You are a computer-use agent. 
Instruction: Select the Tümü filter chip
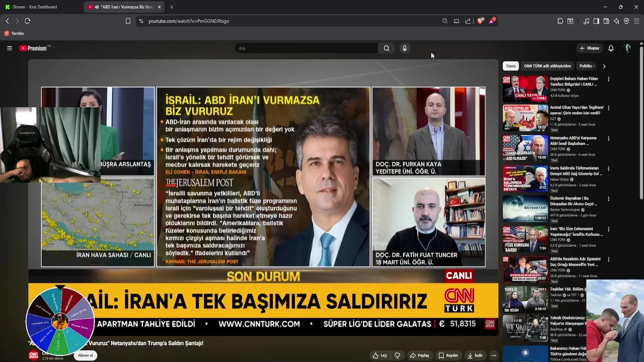click(511, 66)
